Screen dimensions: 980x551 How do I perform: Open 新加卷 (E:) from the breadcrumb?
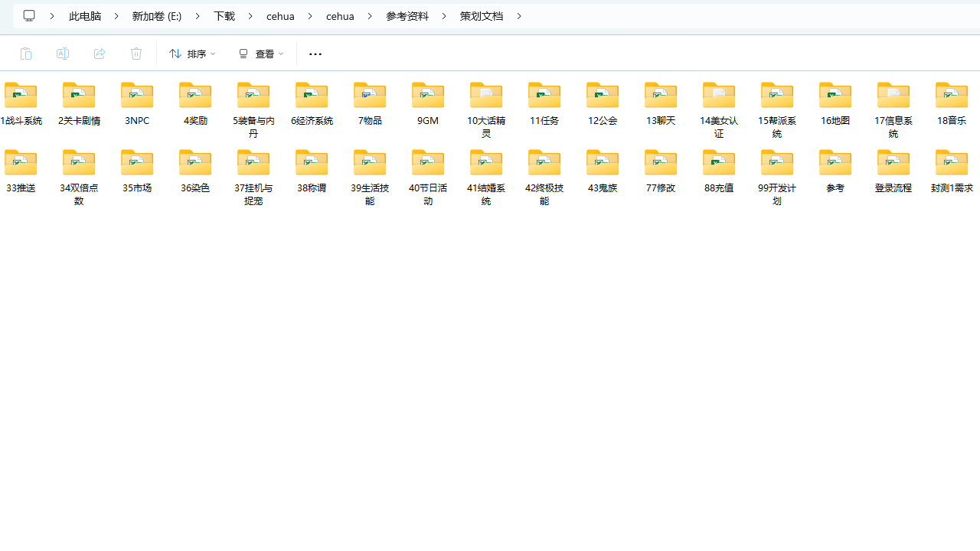coord(157,15)
